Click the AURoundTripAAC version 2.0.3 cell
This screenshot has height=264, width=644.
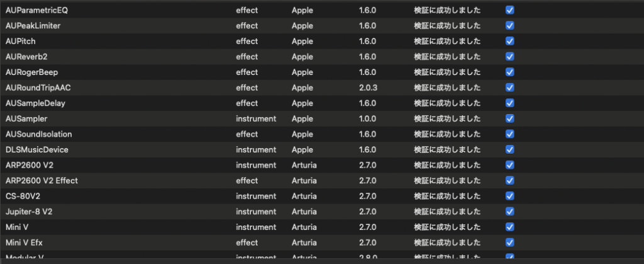tap(368, 88)
